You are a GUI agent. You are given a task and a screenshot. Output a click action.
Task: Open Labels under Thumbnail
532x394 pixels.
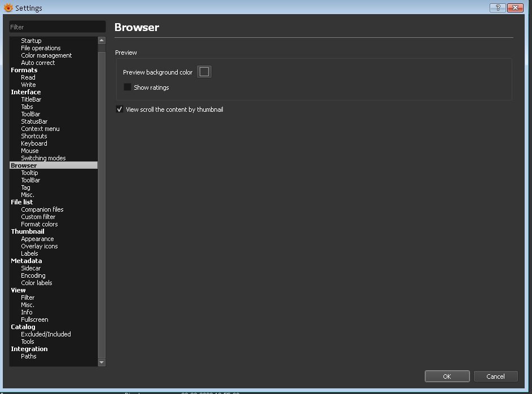tap(29, 253)
